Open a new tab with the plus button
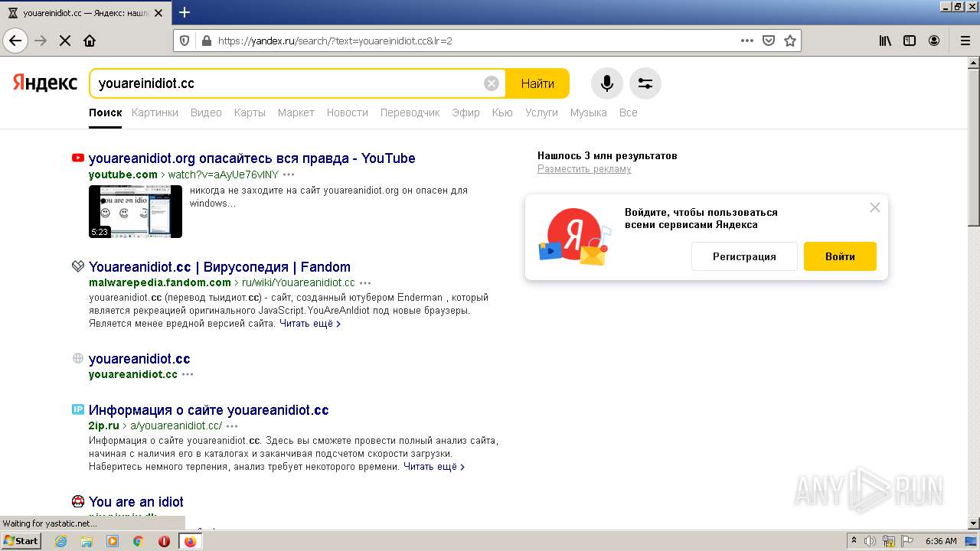The height and width of the screenshot is (551, 980). coord(185,12)
